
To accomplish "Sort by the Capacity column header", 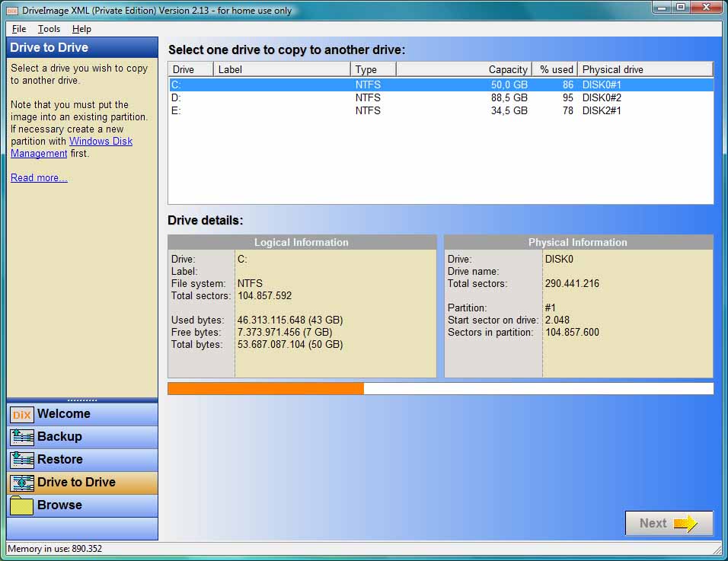I will point(464,69).
